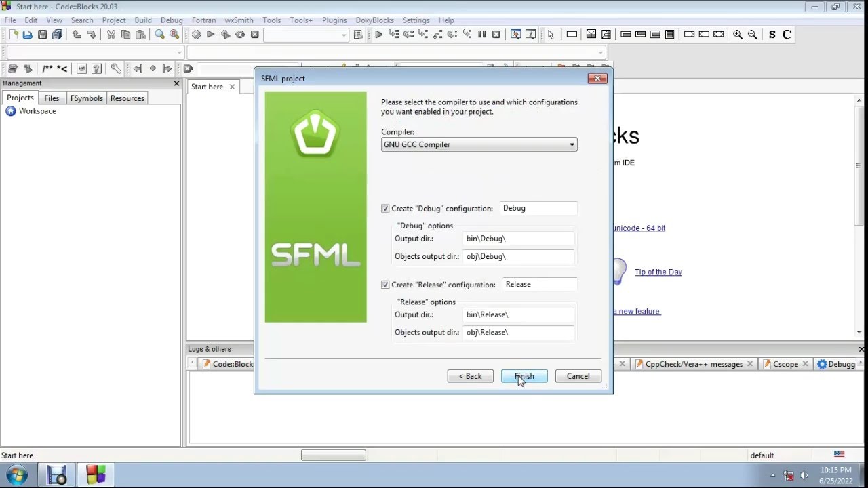Click the Run play icon
The height and width of the screenshot is (488, 868).
click(x=211, y=35)
